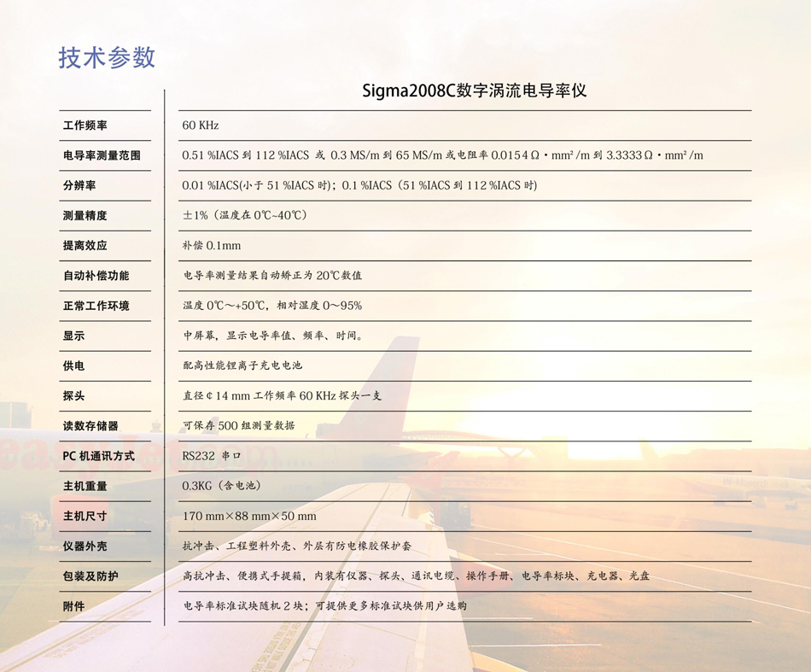Click the value starting "电导率标准试块随机 2 块"

pyautogui.click(x=324, y=605)
